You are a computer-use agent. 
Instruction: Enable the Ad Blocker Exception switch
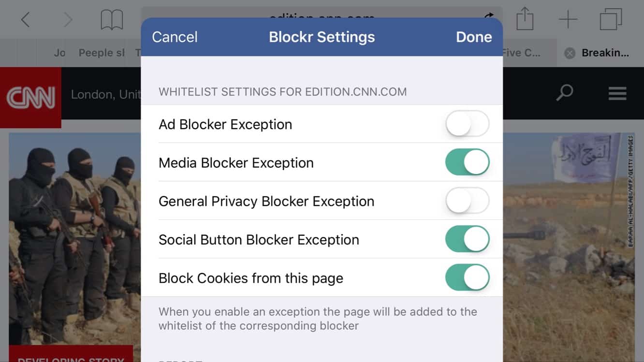(467, 124)
